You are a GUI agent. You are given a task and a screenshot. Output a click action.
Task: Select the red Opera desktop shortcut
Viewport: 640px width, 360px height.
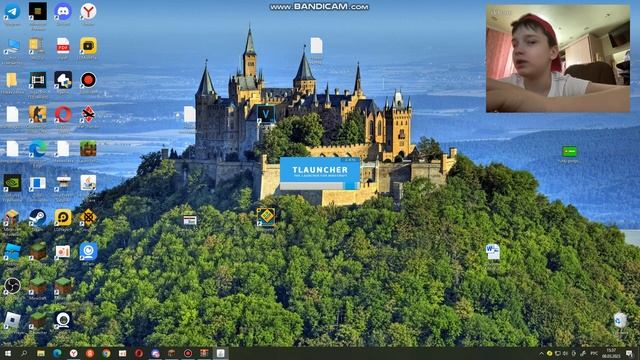pyautogui.click(x=63, y=115)
